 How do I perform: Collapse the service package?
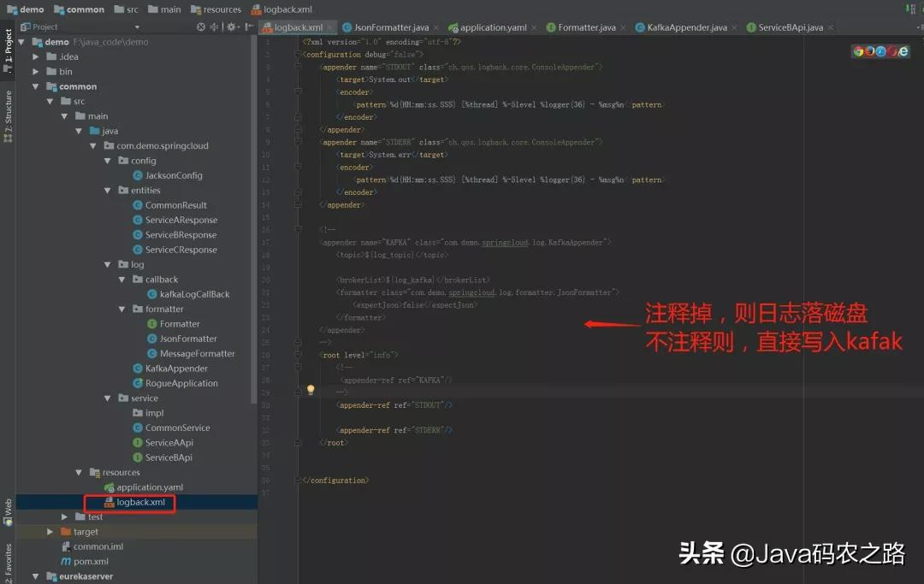click(107, 398)
